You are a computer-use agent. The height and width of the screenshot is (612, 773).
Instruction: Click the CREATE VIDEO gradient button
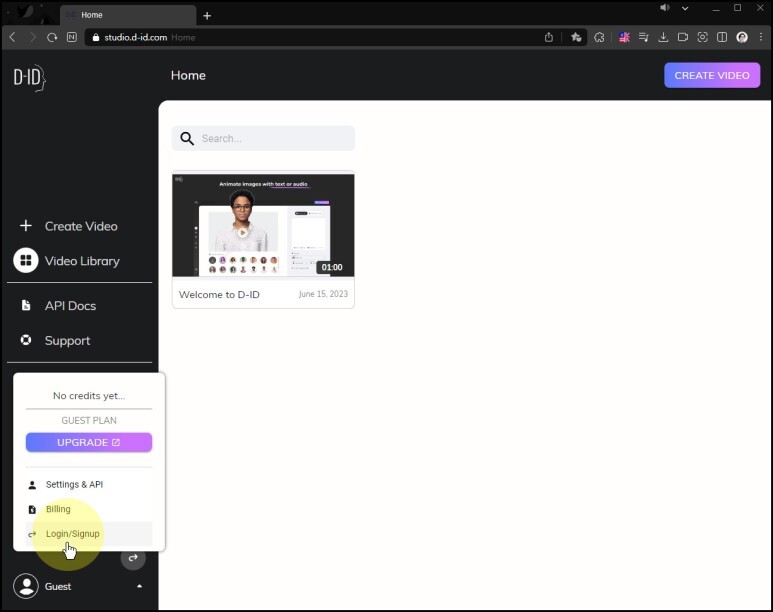(712, 75)
